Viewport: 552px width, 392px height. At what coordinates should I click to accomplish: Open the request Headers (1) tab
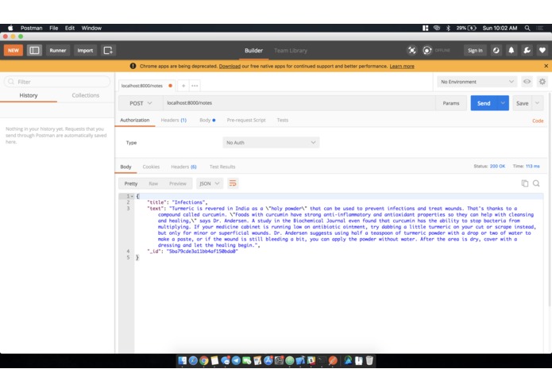[174, 121]
